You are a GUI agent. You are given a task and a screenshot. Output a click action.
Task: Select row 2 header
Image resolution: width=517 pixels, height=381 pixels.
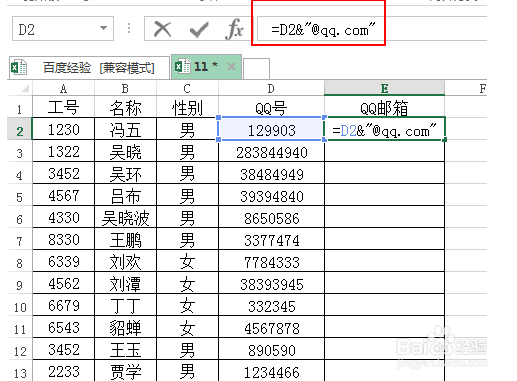(20, 130)
